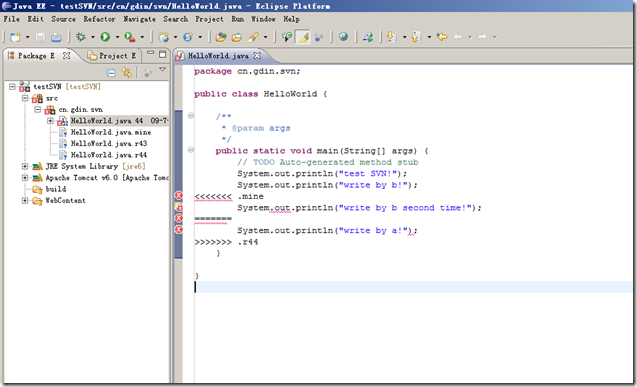Expand the WebContent folder node
Screen dimensions: 637x387
[x=25, y=200]
